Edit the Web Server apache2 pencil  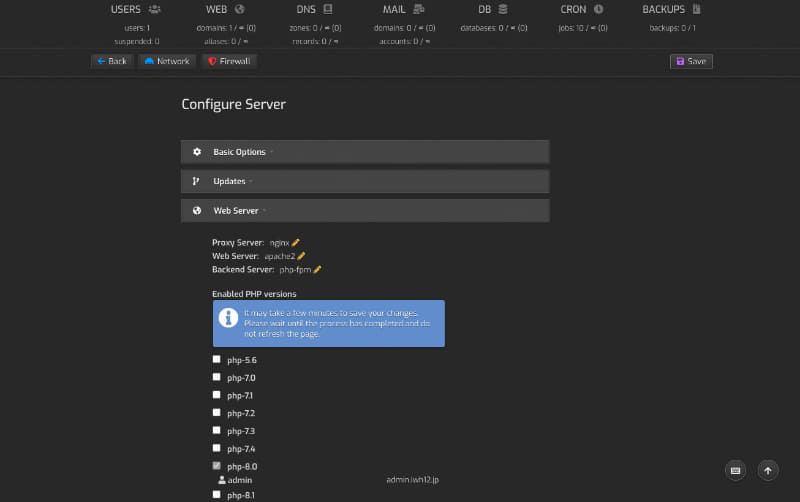301,256
